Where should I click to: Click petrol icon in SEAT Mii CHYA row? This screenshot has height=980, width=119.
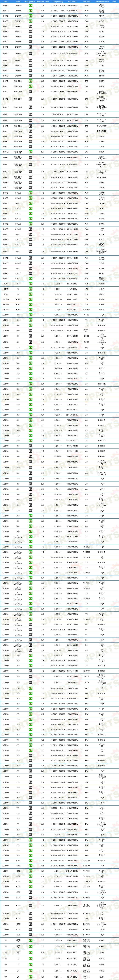pos(31,289)
